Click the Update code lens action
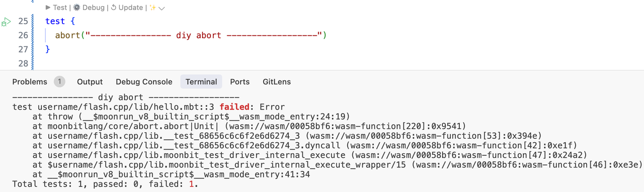 [x=126, y=8]
